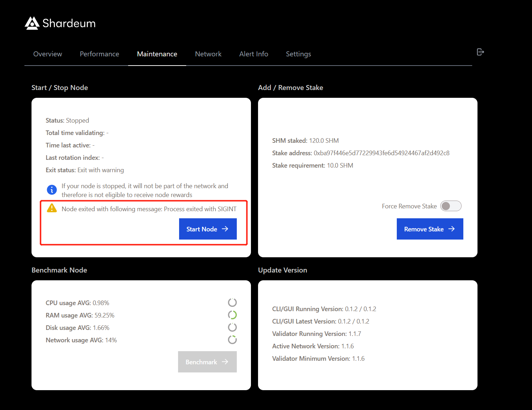Open the Alert Info tab
Viewport: 532px width, 410px height.
(253, 54)
